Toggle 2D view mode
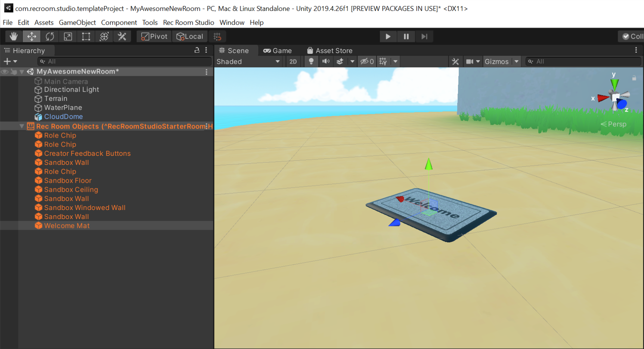This screenshot has width=644, height=349. [x=293, y=62]
